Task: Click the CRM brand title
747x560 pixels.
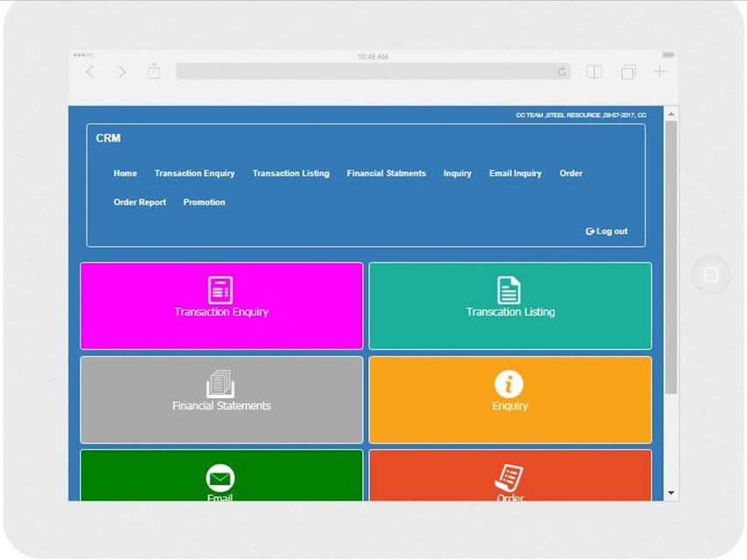Action: pos(108,138)
